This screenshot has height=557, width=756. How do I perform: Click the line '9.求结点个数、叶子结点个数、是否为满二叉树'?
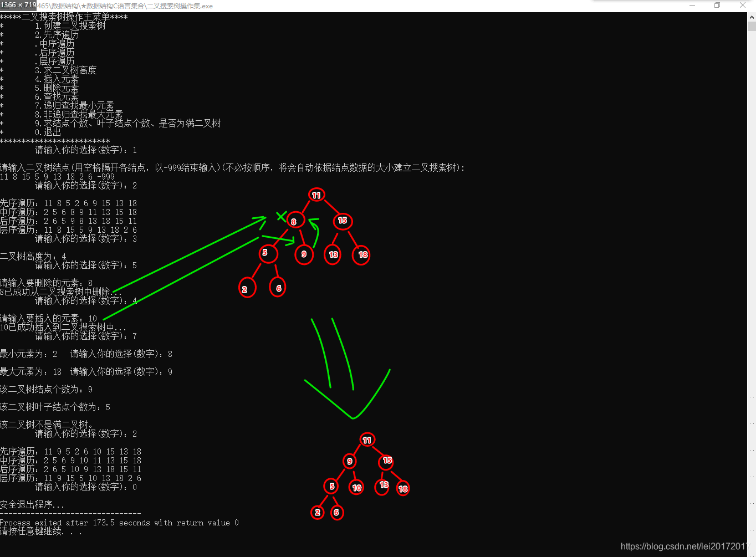point(128,124)
